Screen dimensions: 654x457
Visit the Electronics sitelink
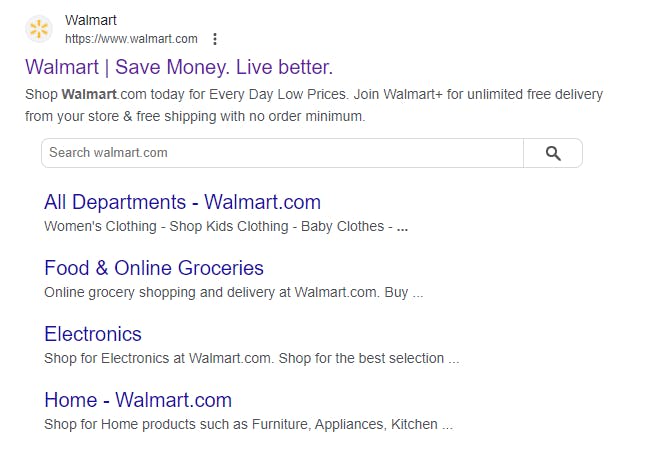point(93,334)
